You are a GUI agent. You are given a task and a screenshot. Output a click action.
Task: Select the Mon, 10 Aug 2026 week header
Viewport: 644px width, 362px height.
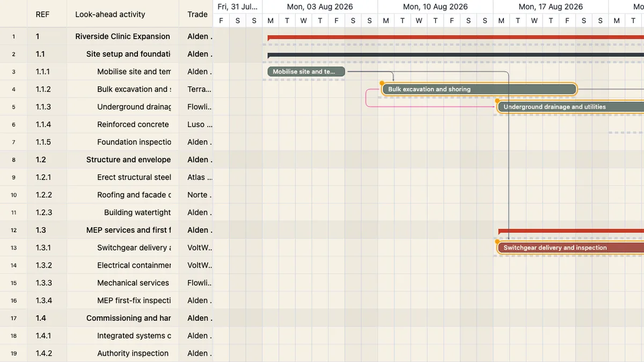pos(435,7)
